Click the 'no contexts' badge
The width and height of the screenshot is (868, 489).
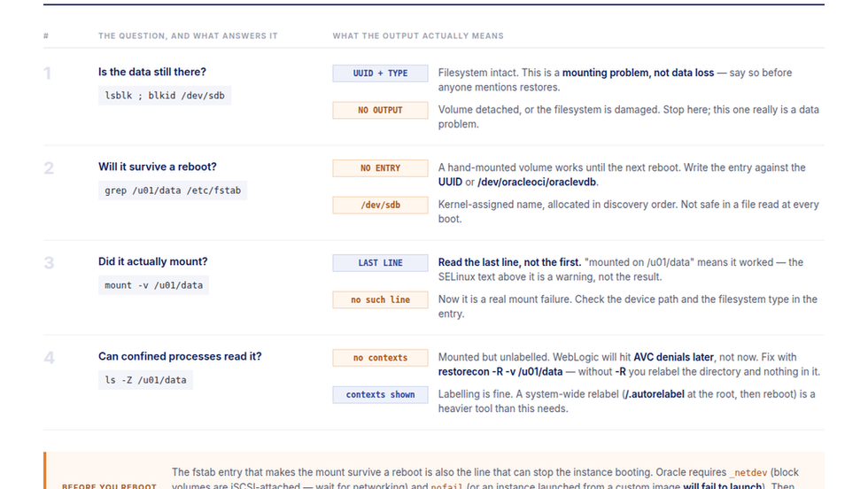(380, 358)
